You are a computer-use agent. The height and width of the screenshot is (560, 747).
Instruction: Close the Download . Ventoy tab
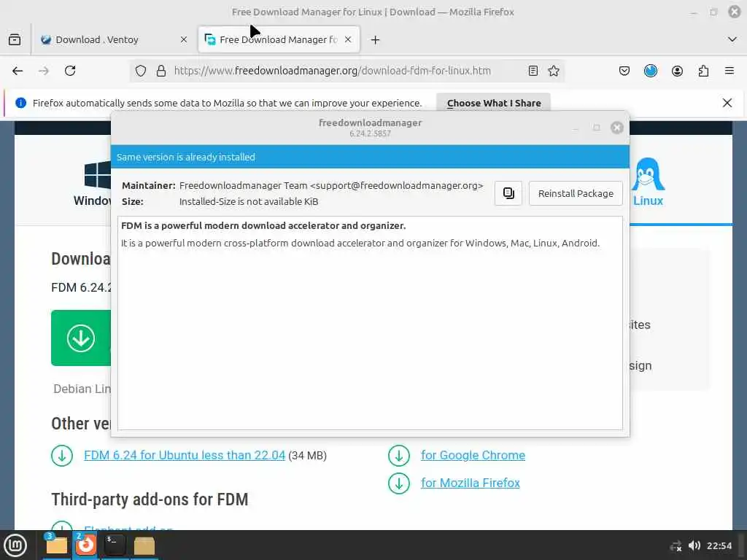click(184, 39)
